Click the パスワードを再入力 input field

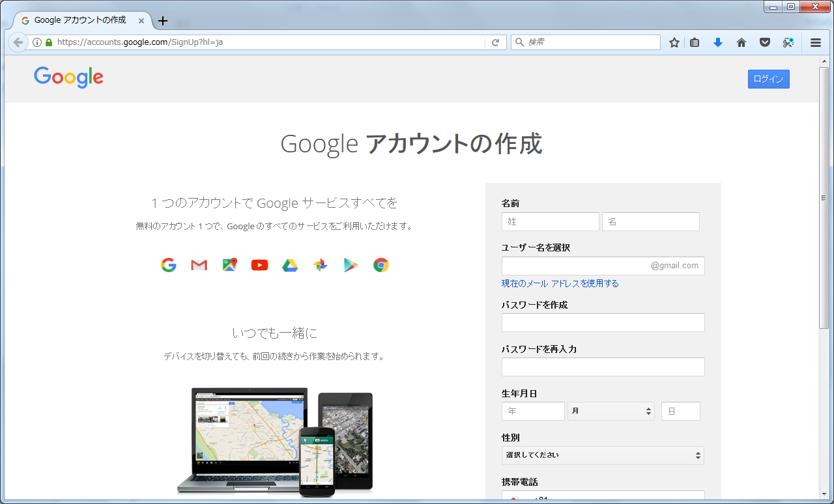click(x=603, y=367)
